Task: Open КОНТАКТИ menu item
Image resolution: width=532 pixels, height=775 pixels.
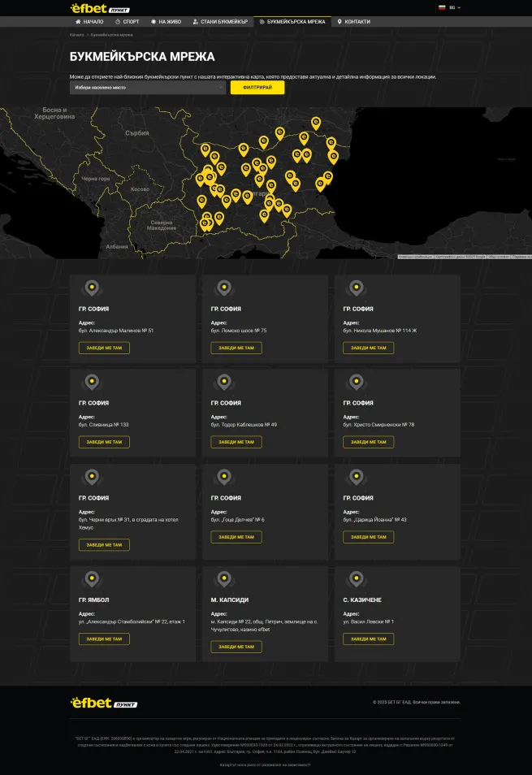Action: coord(353,22)
